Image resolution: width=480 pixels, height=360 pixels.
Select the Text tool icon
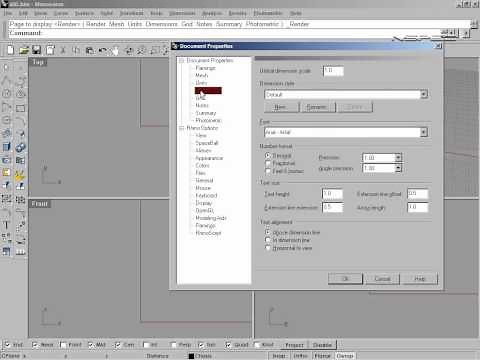(x=6, y=226)
